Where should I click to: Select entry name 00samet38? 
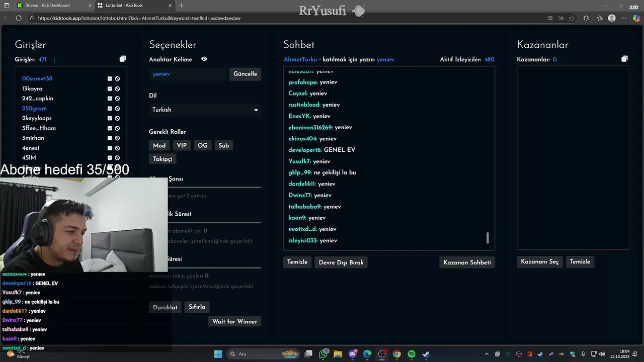click(x=37, y=79)
